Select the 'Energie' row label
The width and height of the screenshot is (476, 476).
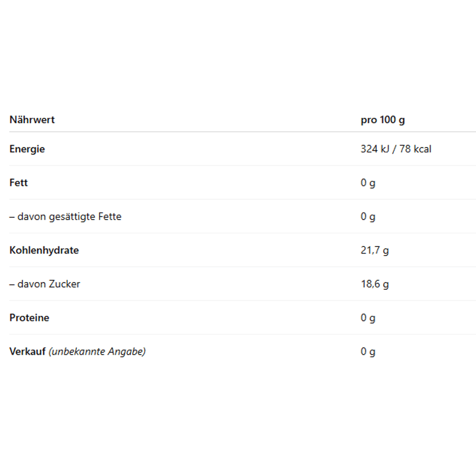27,149
